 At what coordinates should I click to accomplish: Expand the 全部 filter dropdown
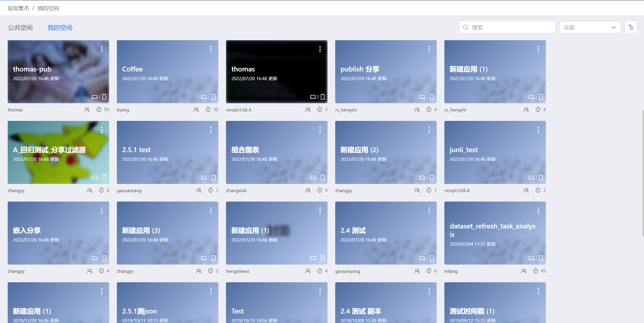point(590,27)
